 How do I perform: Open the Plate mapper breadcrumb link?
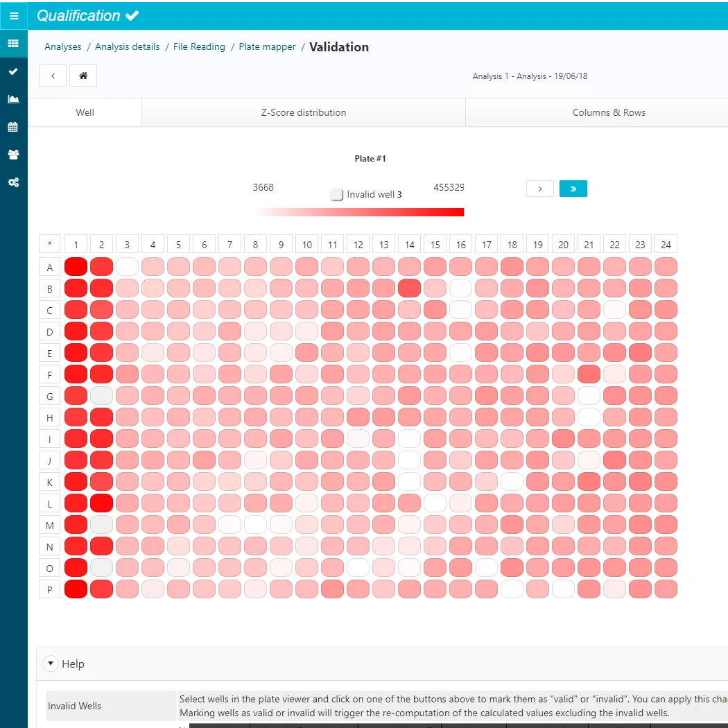(x=267, y=47)
